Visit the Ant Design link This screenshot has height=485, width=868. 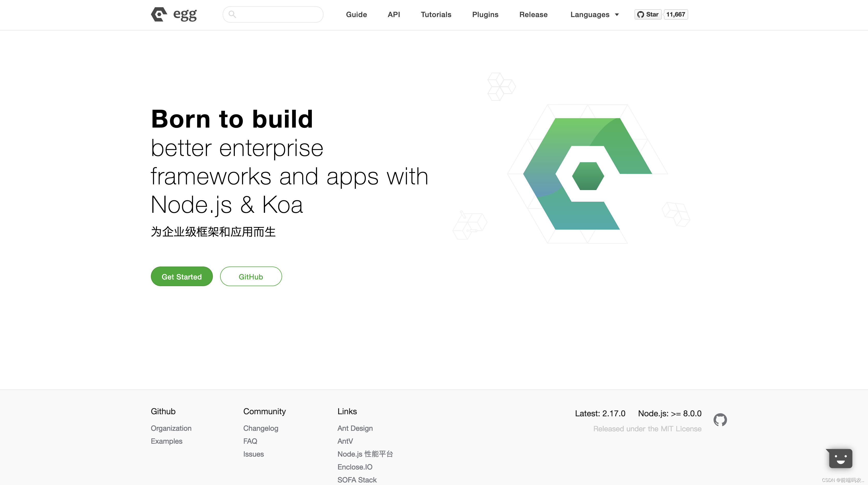[x=355, y=428]
